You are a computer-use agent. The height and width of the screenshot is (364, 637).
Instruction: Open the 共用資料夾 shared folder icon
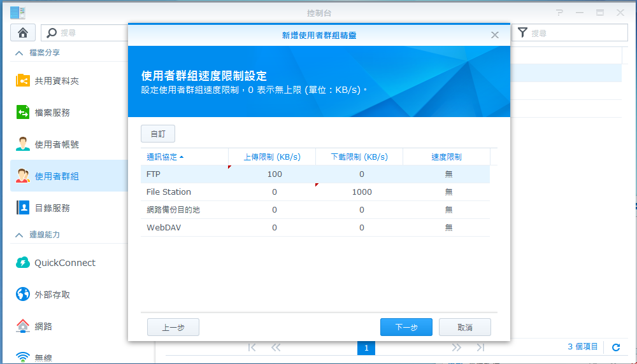tap(23, 81)
